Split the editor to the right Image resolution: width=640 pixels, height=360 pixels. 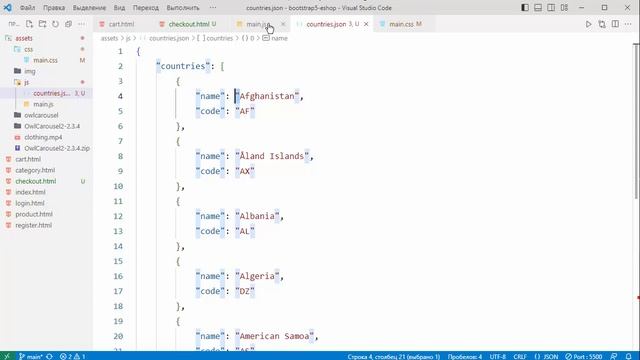coord(615,24)
